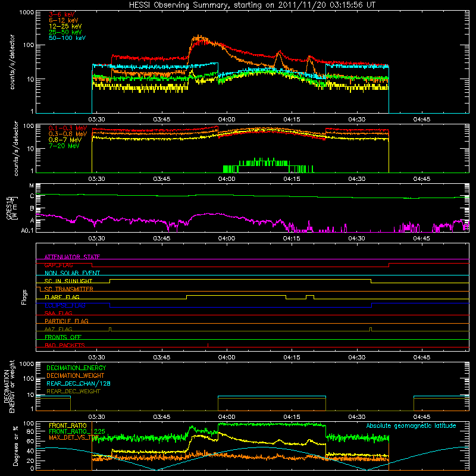Click 03:30 time label under Flags panel
Image resolution: width=476 pixels, height=476 pixels.
coord(96,358)
